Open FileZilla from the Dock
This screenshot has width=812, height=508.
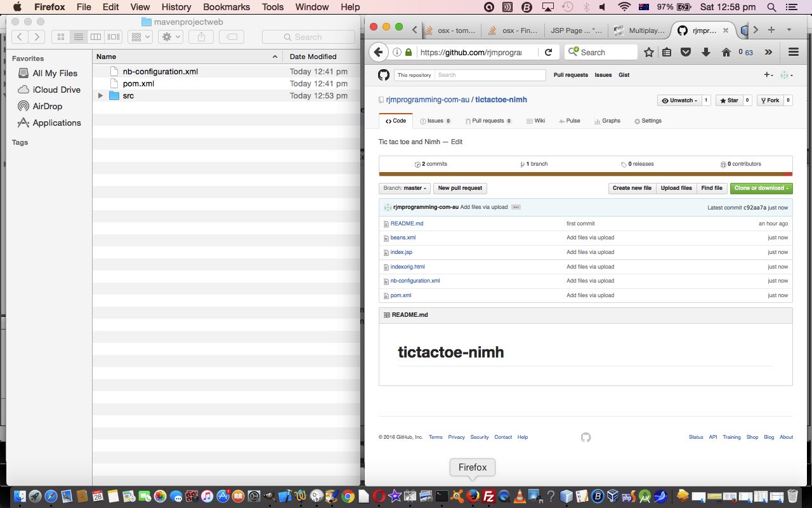[489, 496]
